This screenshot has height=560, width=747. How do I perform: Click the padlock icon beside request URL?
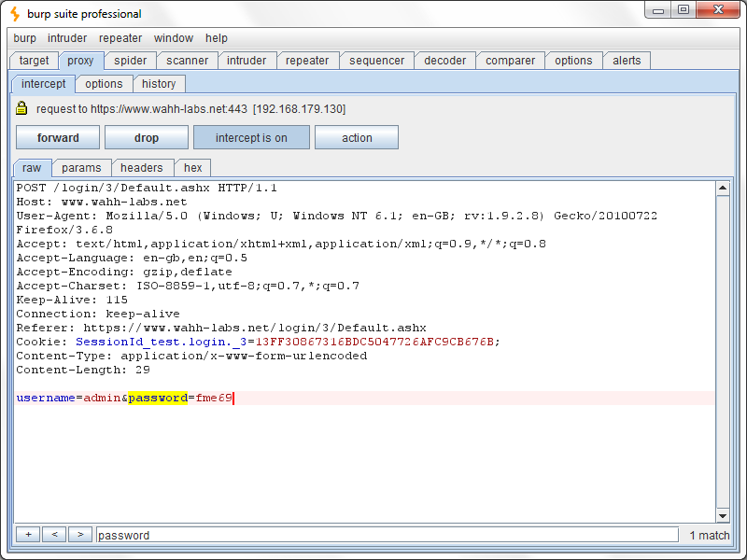point(21,108)
